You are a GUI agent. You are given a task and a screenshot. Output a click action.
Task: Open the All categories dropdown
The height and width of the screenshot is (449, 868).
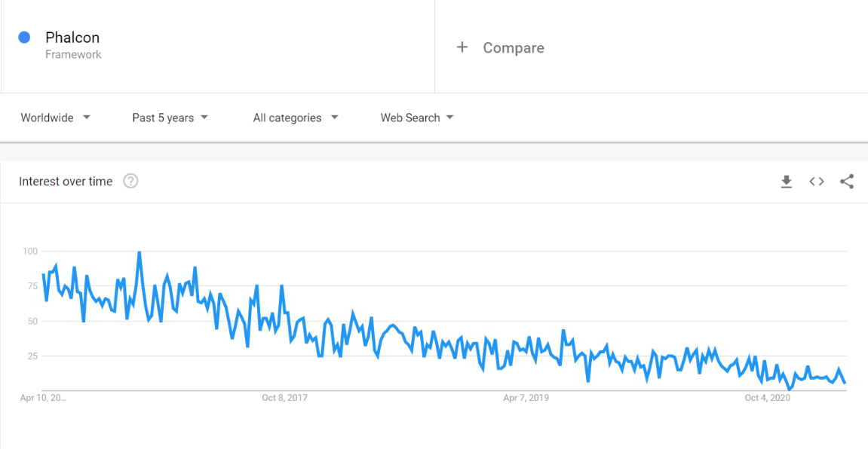point(294,118)
